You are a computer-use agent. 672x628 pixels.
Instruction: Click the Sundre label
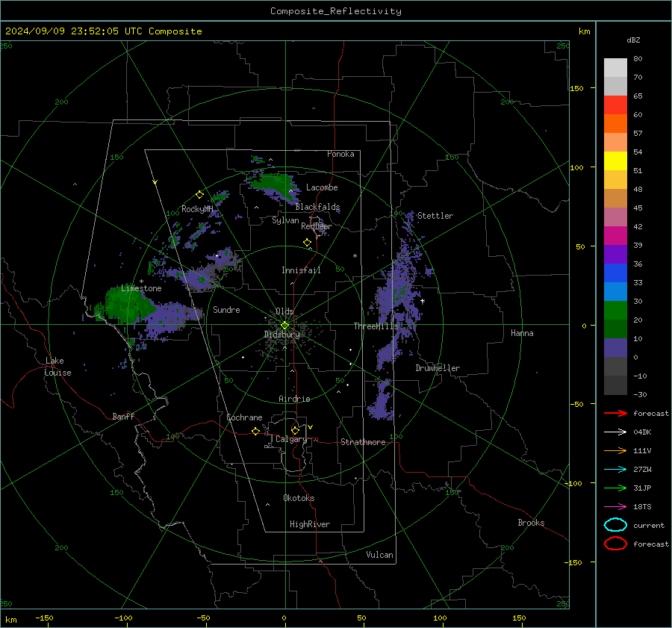click(x=226, y=310)
